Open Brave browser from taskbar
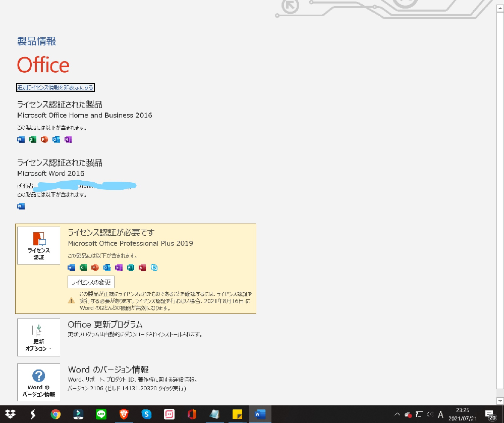Viewport: 504px width, 423px height. (x=124, y=414)
